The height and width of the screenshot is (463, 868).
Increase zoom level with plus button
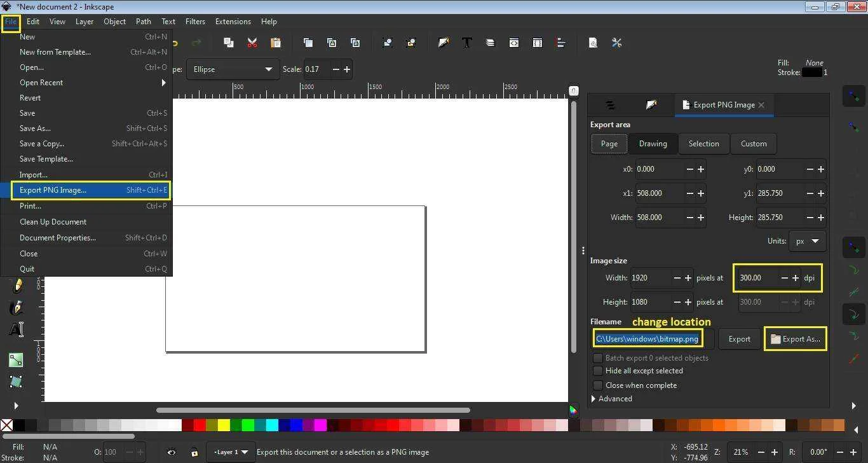click(x=775, y=452)
